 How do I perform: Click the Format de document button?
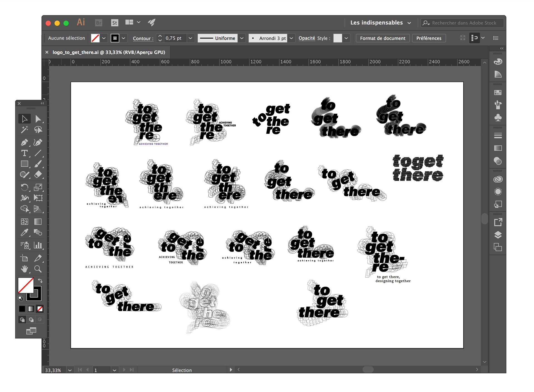[x=382, y=38]
